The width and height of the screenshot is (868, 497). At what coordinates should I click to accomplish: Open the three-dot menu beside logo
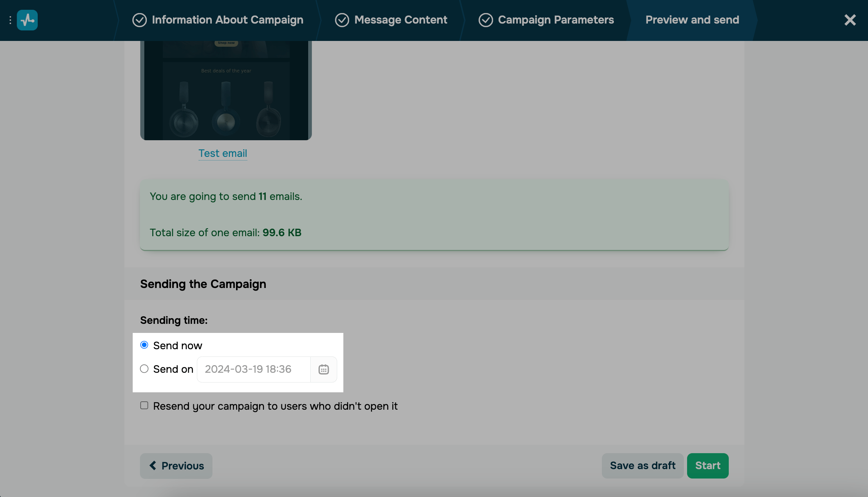point(10,20)
